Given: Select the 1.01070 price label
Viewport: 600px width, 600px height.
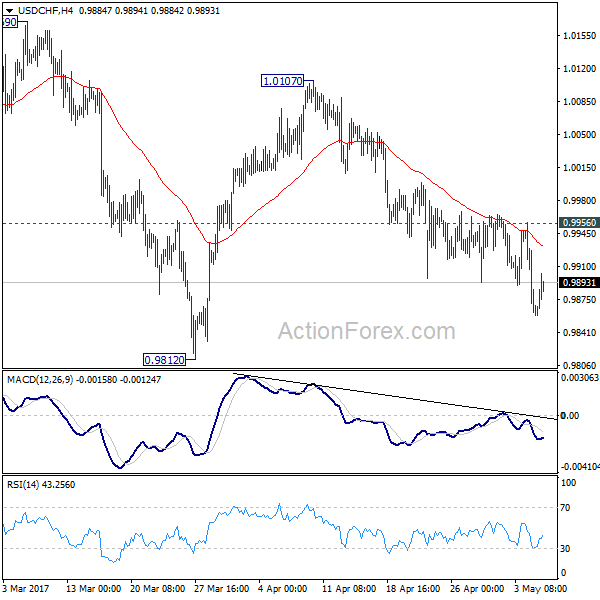Looking at the screenshot, I should tap(283, 81).
